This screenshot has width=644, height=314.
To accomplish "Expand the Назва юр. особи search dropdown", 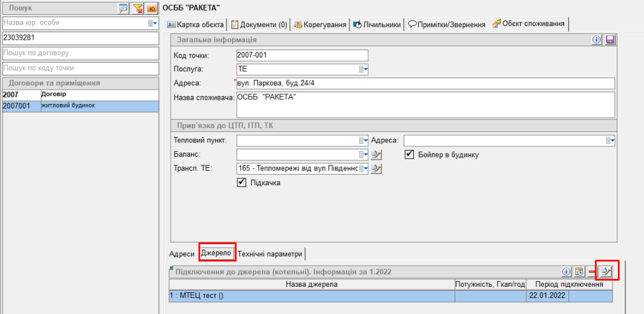I will 152,23.
